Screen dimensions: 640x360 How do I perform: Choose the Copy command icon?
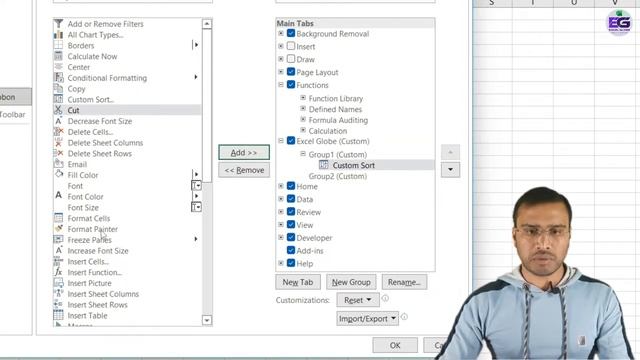[x=58, y=89]
